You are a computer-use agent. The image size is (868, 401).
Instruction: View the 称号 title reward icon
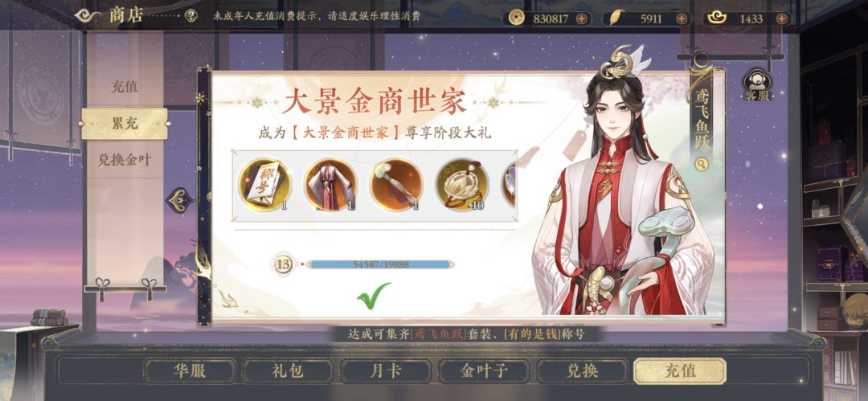[264, 185]
